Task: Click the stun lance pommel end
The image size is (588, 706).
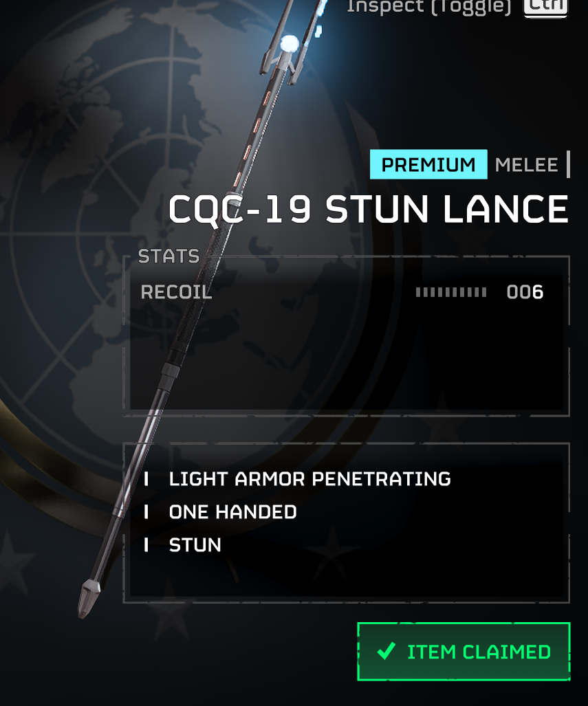Action: [x=88, y=599]
